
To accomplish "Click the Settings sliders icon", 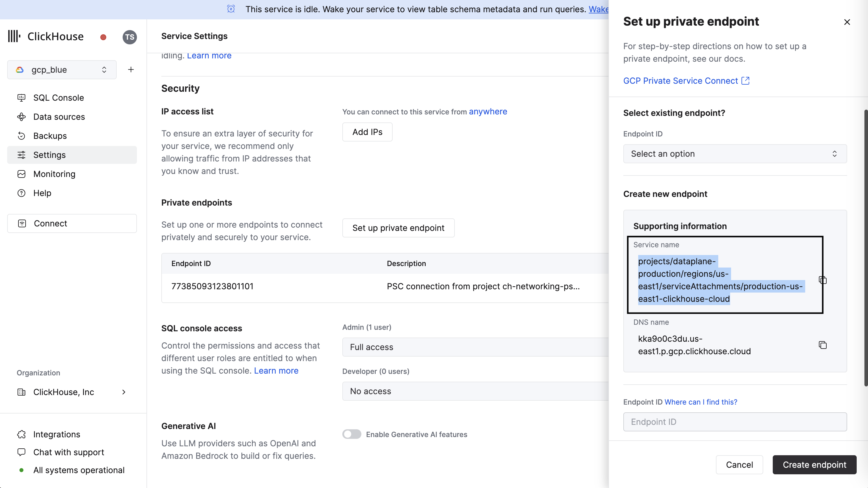I will [21, 155].
